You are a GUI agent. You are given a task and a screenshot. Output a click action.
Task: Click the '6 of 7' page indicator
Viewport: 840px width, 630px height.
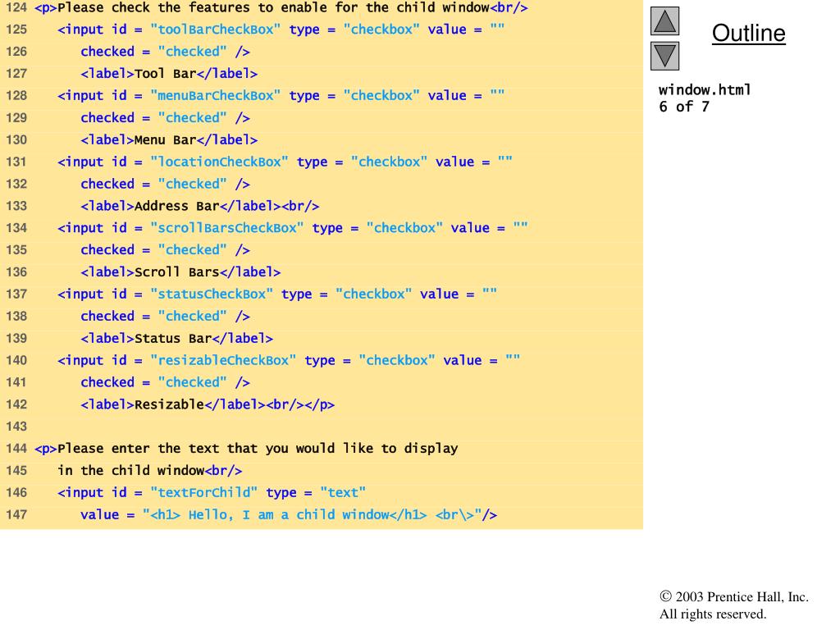point(684,107)
